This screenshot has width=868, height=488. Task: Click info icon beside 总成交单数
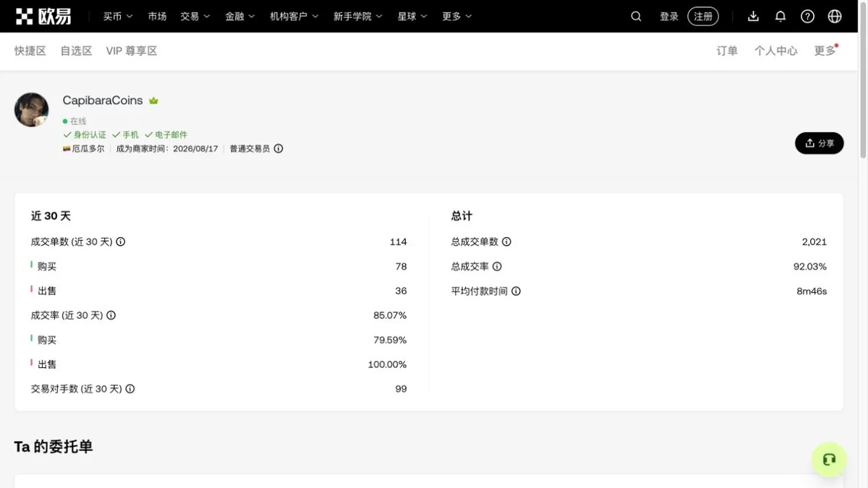[x=507, y=241]
